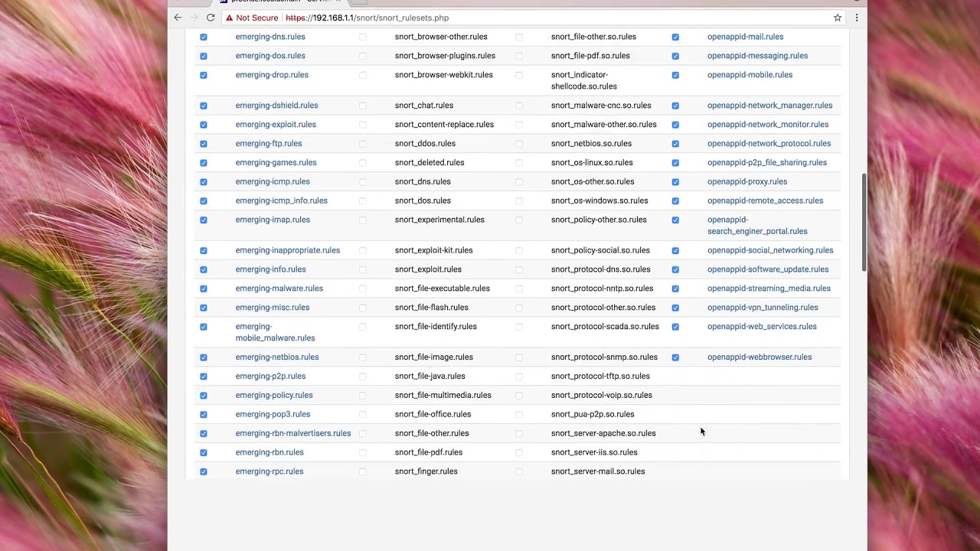Click the Not Secure warning icon
980x551 pixels.
229,18
